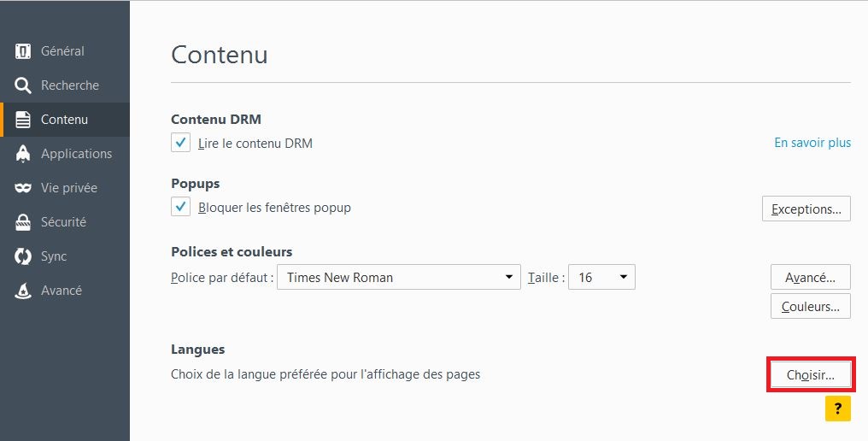
Task: Open the Taille font size dropdown
Action: pyautogui.click(x=601, y=277)
